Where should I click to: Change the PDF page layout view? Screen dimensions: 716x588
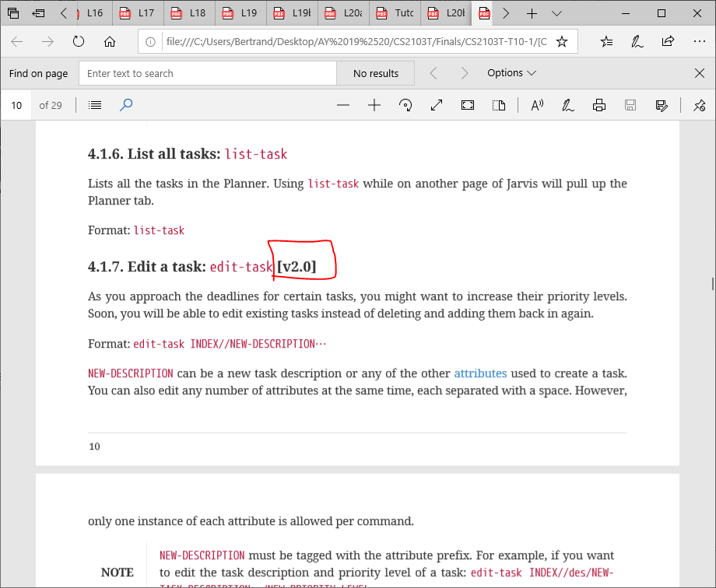499,106
